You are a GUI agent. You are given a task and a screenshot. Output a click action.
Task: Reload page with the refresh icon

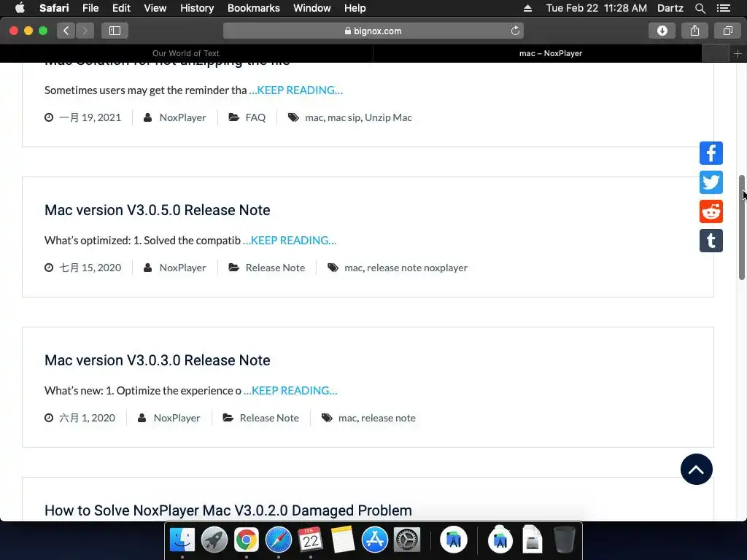pos(515,31)
